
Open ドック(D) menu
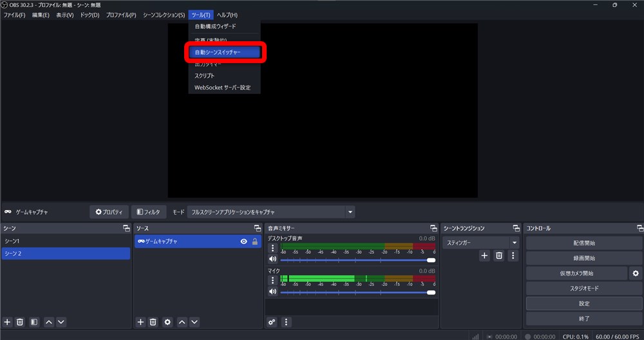coord(90,15)
